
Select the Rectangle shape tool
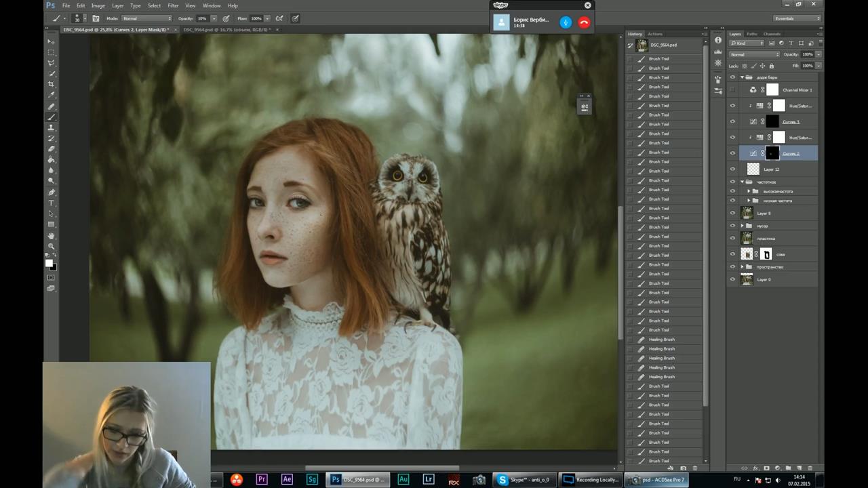point(51,224)
